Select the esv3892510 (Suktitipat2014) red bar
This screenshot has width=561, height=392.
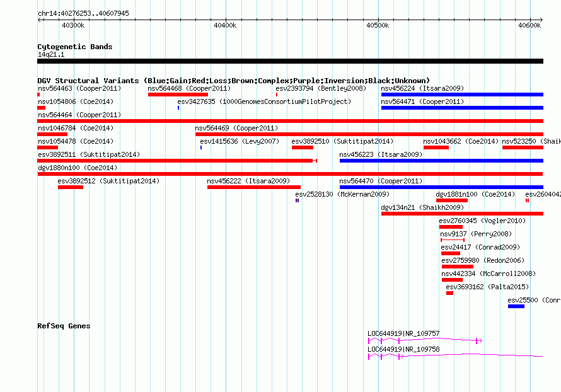[303, 147]
